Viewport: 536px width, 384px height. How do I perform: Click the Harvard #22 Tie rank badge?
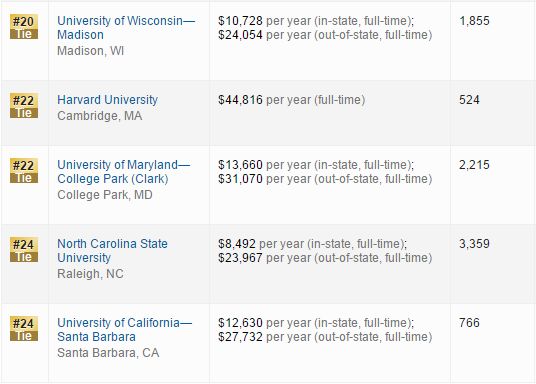pyautogui.click(x=24, y=106)
